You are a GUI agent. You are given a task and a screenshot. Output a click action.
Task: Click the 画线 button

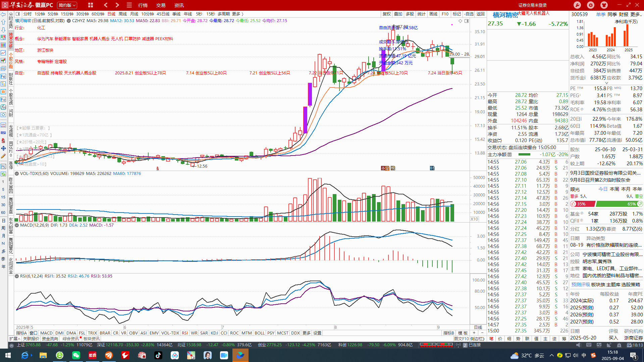tap(433, 14)
